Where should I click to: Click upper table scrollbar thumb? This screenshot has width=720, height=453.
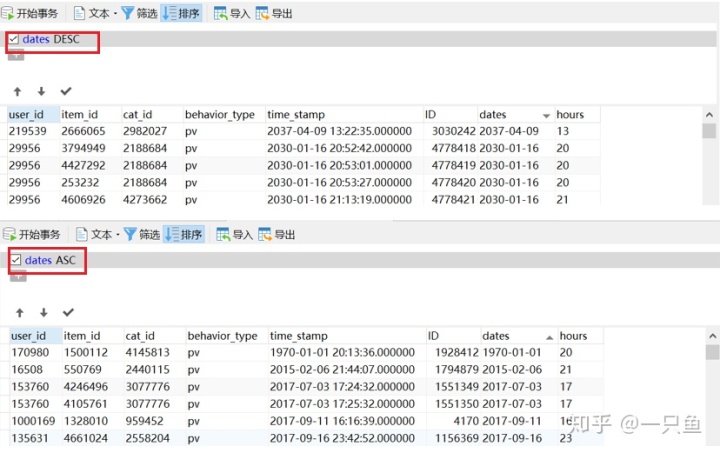point(709,131)
